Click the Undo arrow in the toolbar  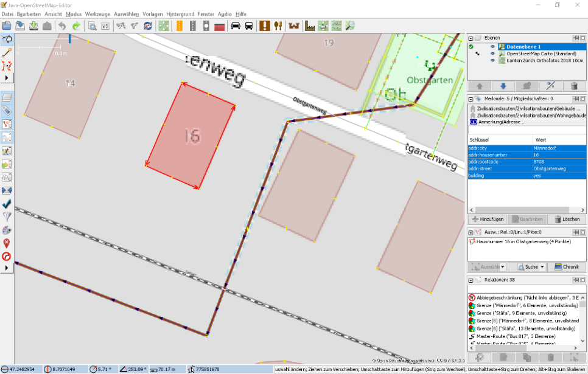click(x=62, y=26)
